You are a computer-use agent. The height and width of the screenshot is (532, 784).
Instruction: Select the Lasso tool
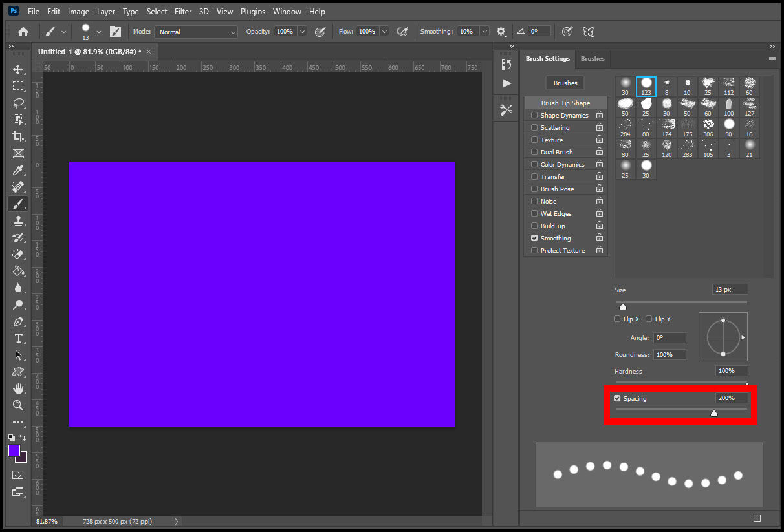tap(18, 103)
